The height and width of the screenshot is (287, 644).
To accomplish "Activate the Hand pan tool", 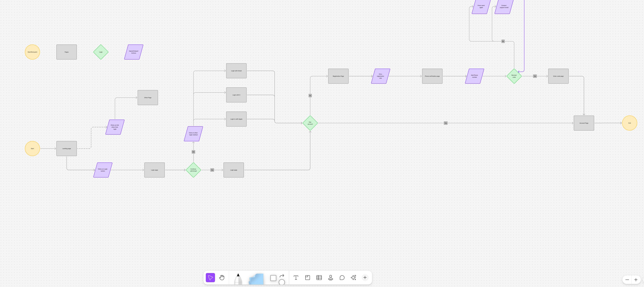I will 222,277.
